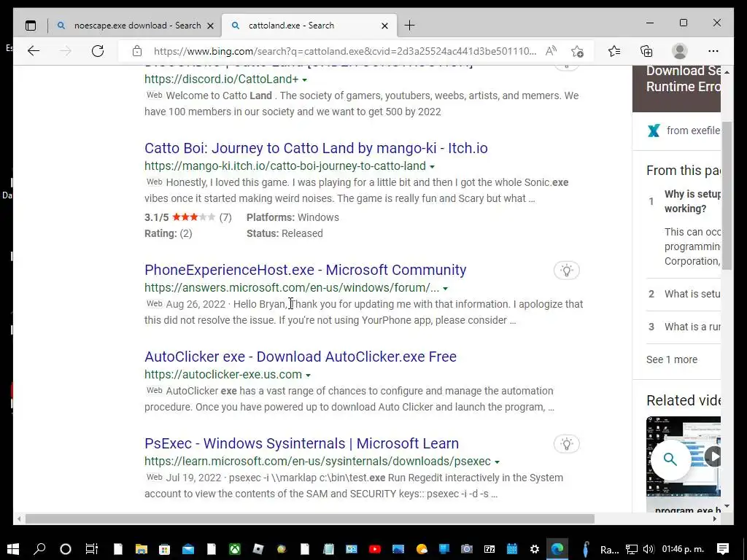Viewport: 747px width, 560px height.
Task: Click the horizontal scrollbar at page bottom
Action: [x=309, y=518]
